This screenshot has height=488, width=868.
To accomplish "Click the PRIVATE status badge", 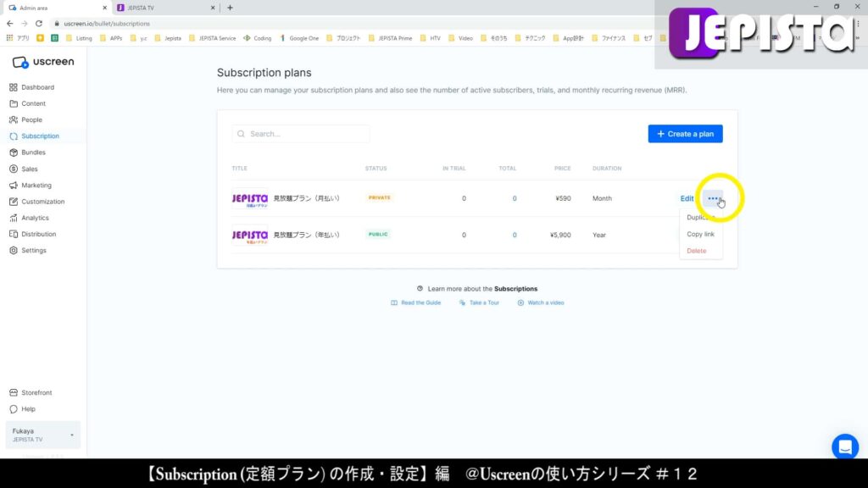I will tap(379, 197).
